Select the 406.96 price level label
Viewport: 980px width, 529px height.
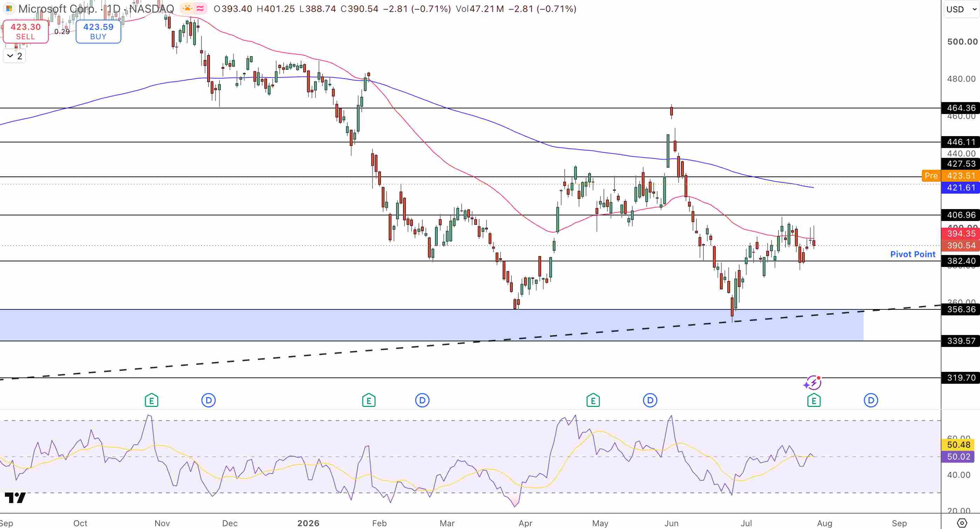pos(961,215)
